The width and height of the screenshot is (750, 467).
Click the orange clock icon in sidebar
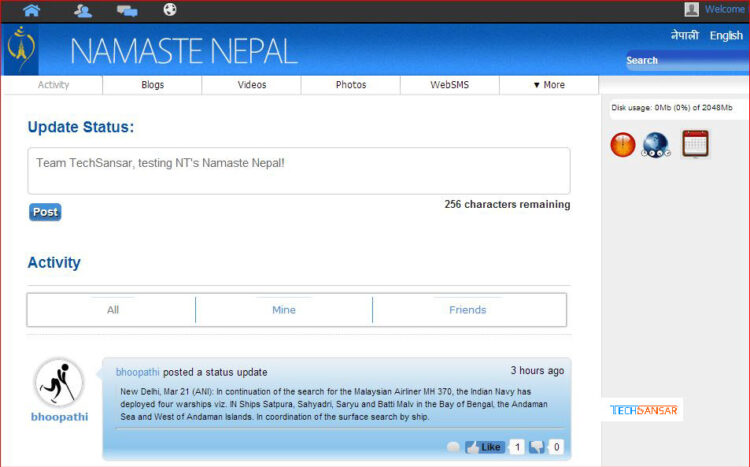(x=623, y=145)
